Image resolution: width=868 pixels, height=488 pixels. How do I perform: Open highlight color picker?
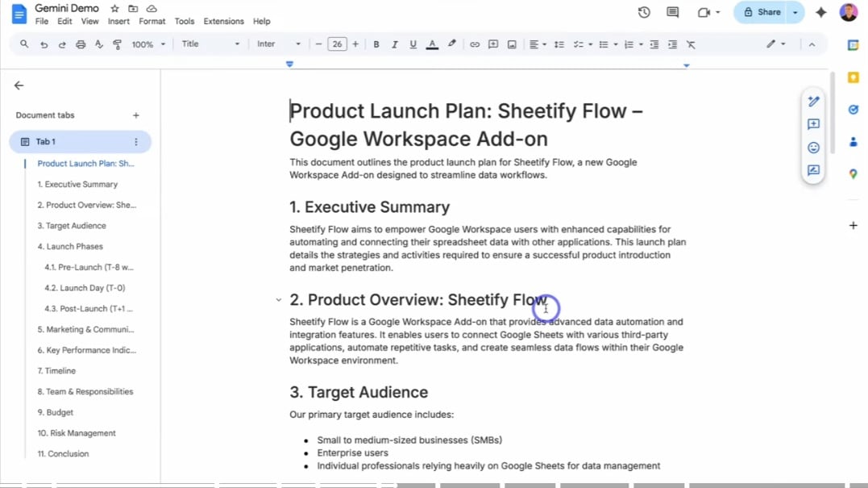click(451, 44)
